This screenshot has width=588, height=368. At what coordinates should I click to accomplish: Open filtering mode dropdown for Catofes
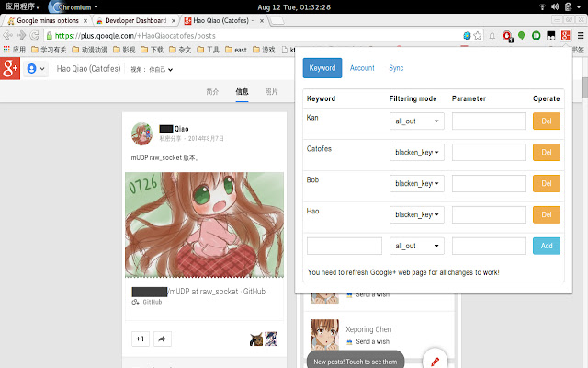coord(416,153)
